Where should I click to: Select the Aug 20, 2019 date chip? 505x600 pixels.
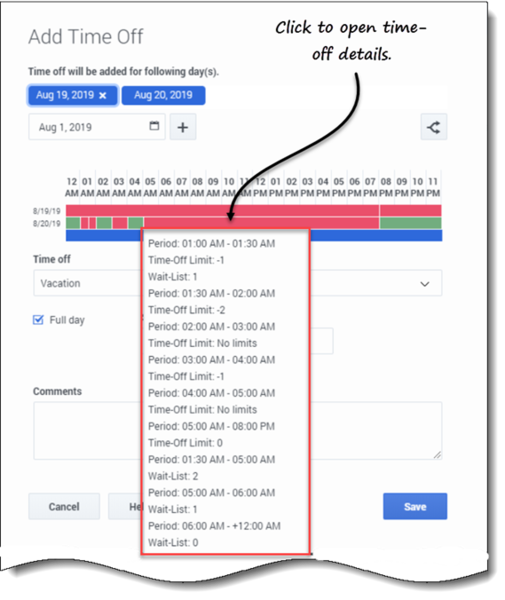[163, 95]
